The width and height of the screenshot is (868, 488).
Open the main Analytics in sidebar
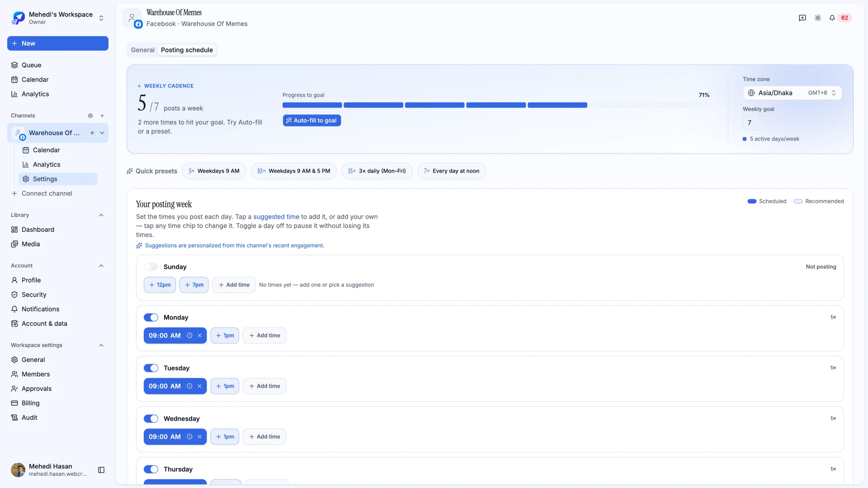58,94
